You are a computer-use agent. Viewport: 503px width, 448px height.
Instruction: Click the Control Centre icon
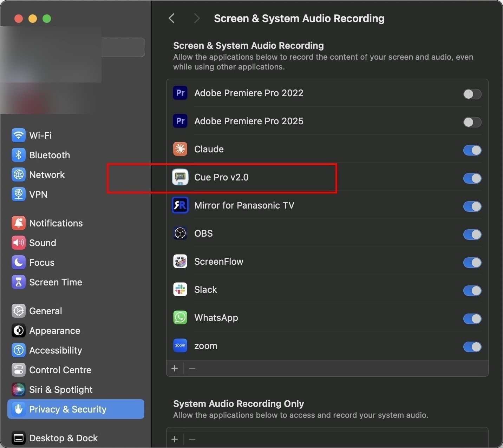[x=18, y=370]
